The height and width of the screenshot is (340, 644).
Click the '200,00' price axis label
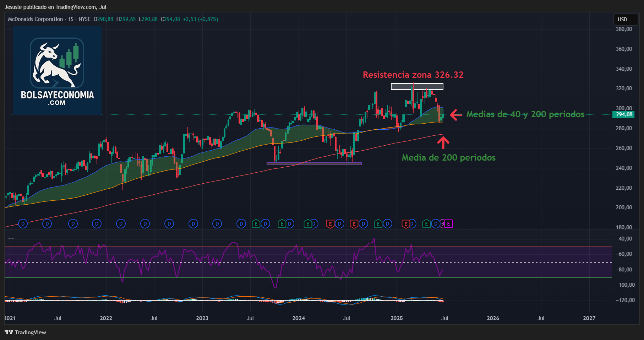(x=624, y=207)
